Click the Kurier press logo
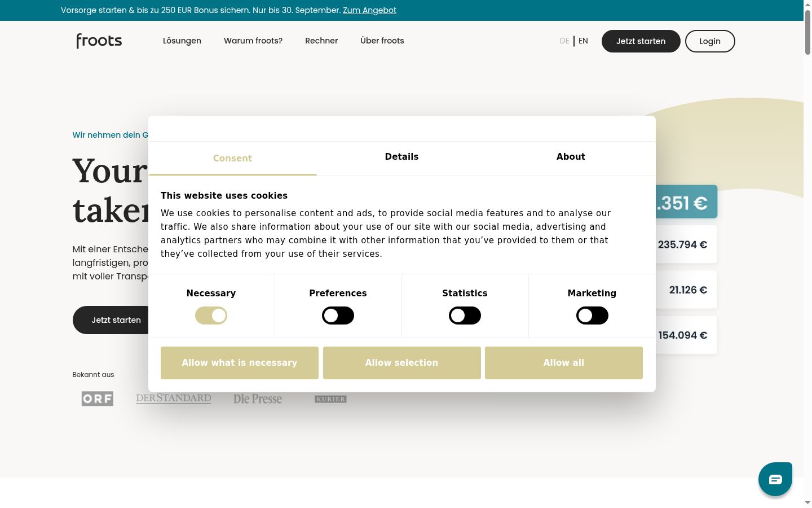 tap(330, 399)
